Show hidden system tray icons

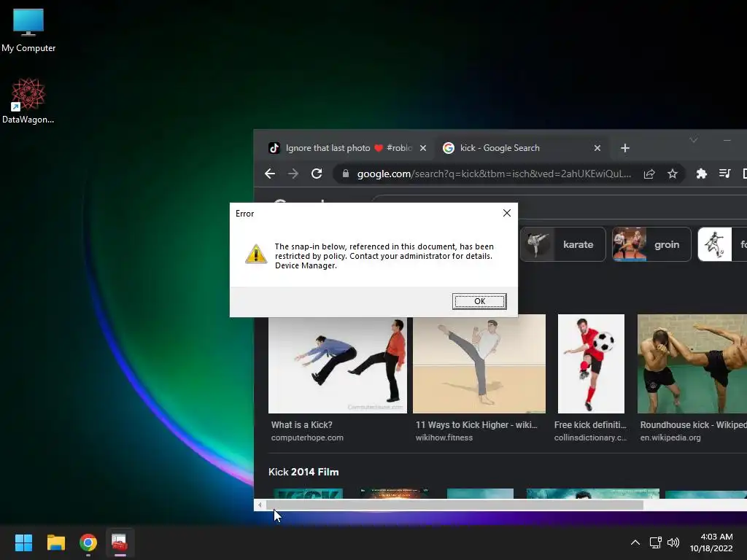(635, 542)
